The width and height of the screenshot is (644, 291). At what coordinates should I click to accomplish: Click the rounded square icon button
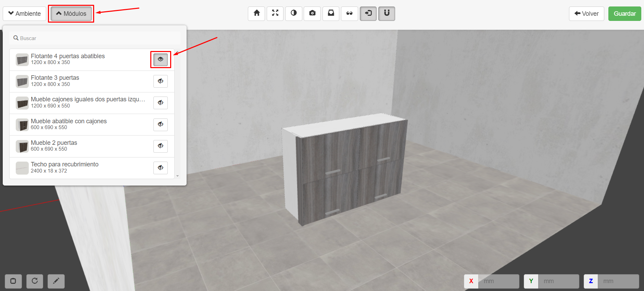pyautogui.click(x=13, y=281)
